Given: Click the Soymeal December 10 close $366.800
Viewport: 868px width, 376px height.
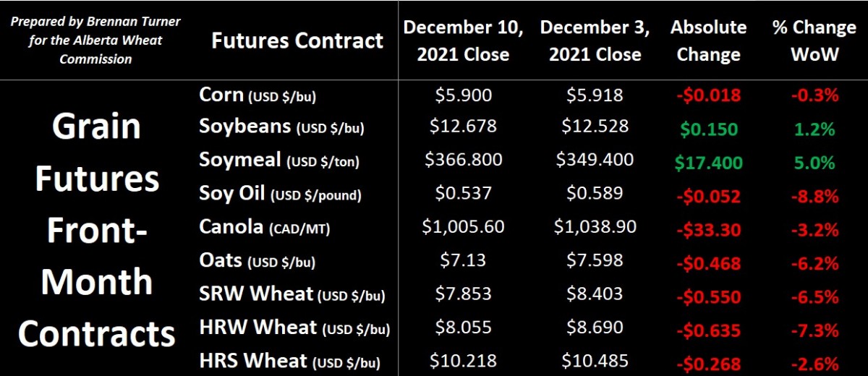Looking at the screenshot, I should (x=463, y=159).
